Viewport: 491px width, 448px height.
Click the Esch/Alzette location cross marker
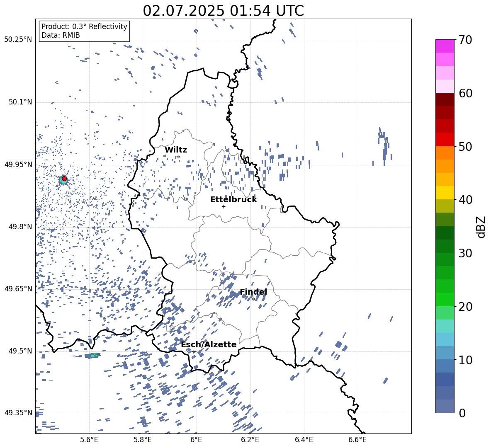pyautogui.click(x=194, y=351)
